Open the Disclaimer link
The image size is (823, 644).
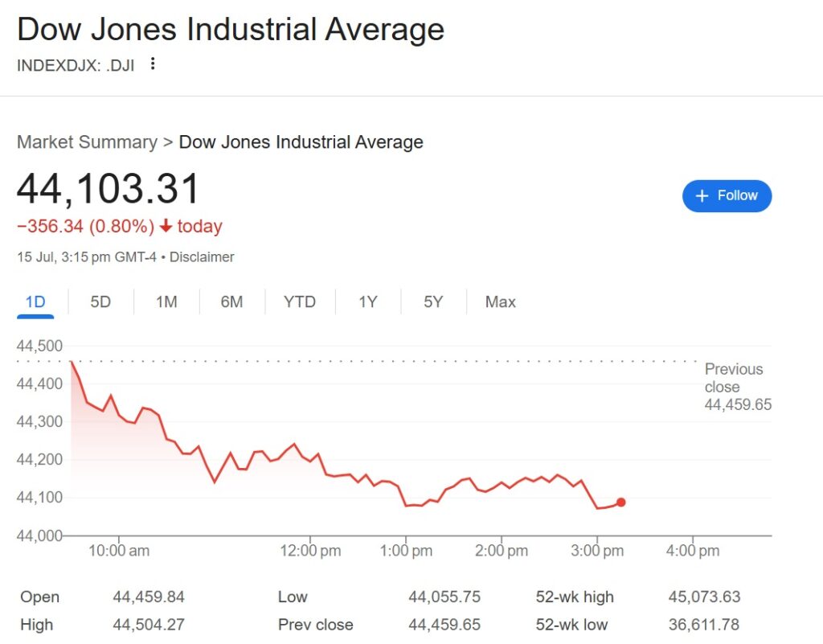pos(202,257)
